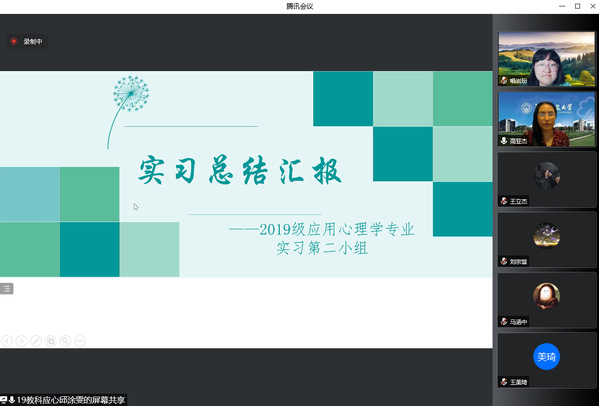Open the slide list panel icon

click(6, 288)
